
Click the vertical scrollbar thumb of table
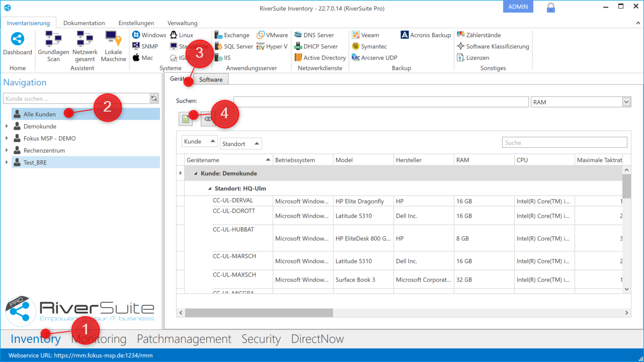coord(626,186)
